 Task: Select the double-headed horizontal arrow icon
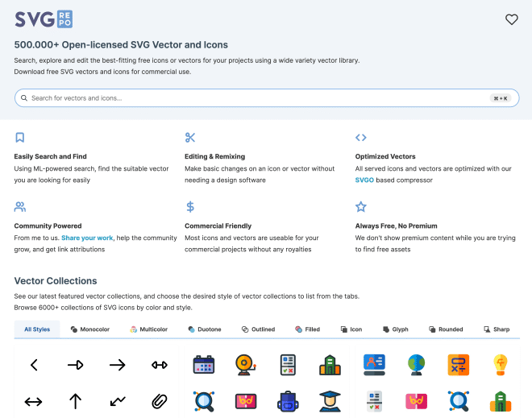coord(34,400)
